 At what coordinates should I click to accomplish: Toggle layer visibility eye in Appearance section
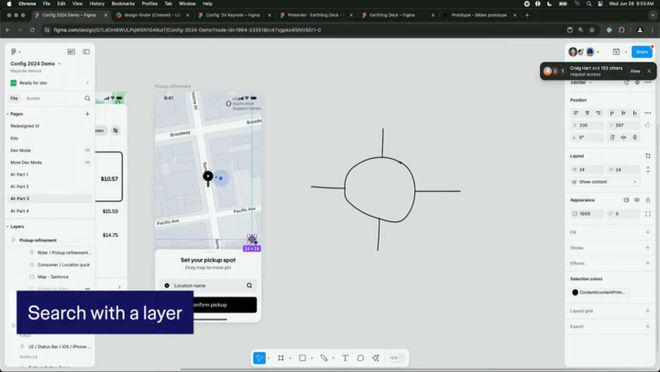coord(637,200)
